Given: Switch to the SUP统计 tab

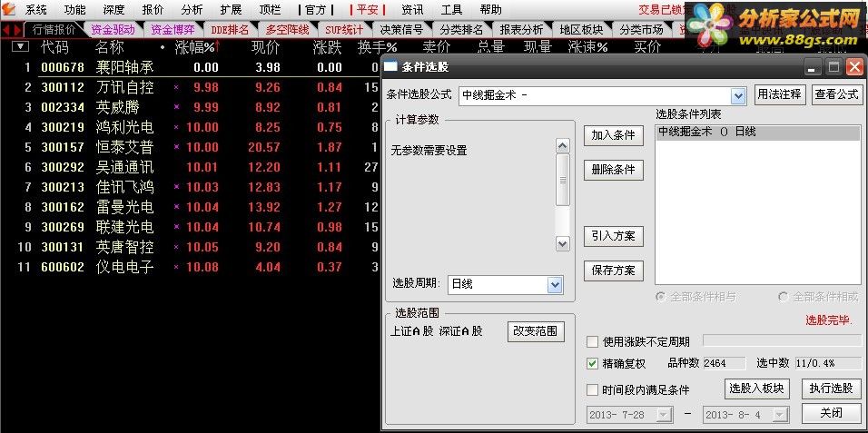Looking at the screenshot, I should (344, 30).
